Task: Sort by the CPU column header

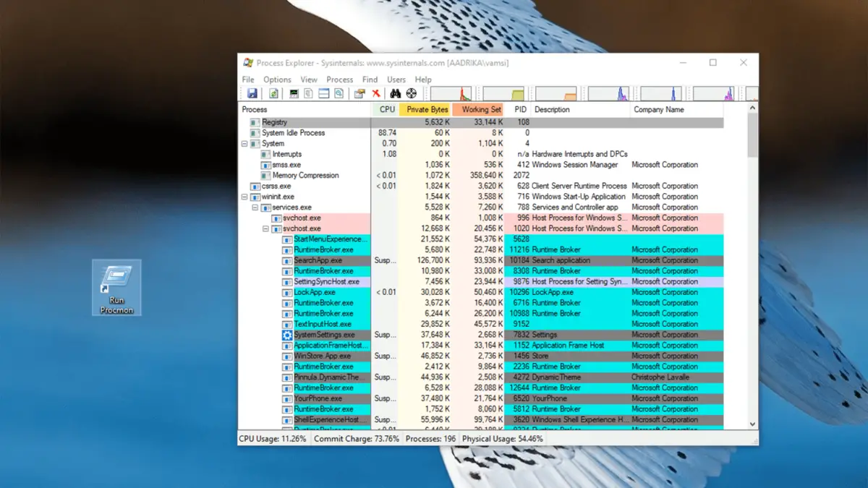Action: [x=385, y=110]
